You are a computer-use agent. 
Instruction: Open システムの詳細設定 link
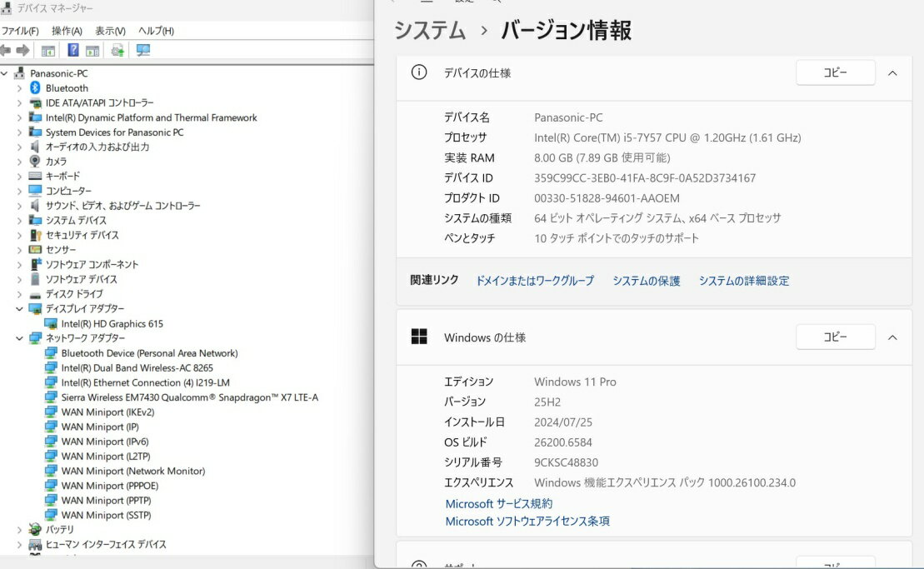(743, 282)
